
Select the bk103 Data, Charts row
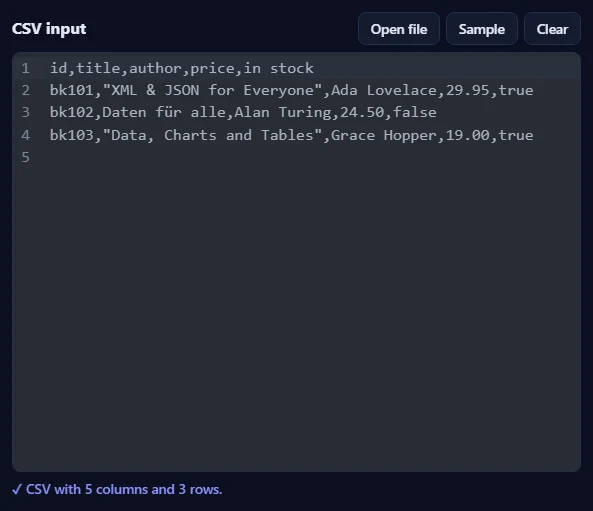click(292, 135)
